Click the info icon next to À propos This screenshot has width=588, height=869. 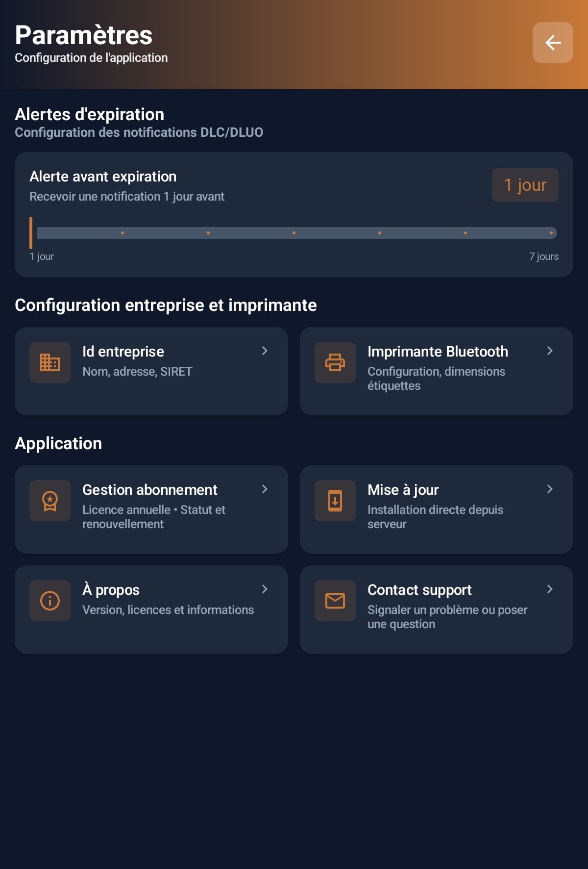pyautogui.click(x=49, y=601)
